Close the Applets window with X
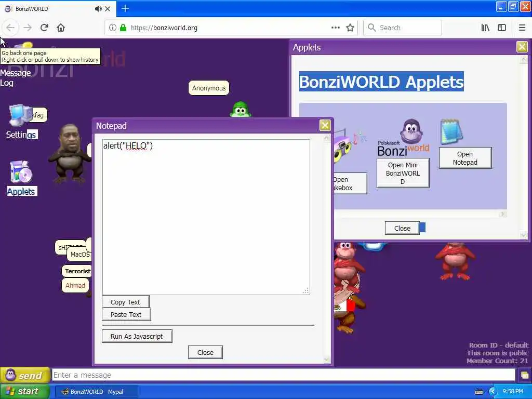The height and width of the screenshot is (399, 532). 522,47
